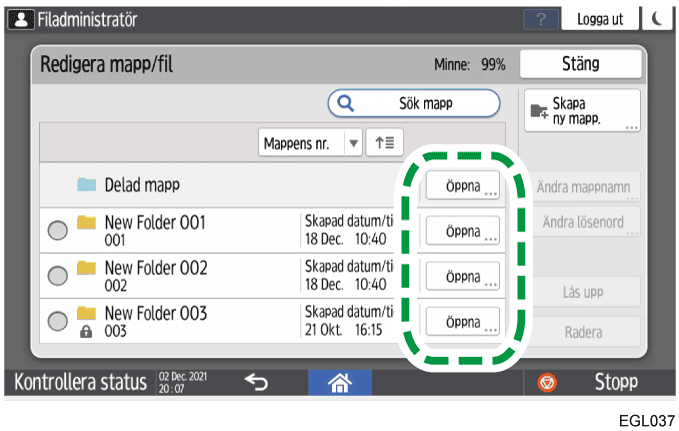Click the Delad mapp folder icon

pyautogui.click(x=87, y=186)
